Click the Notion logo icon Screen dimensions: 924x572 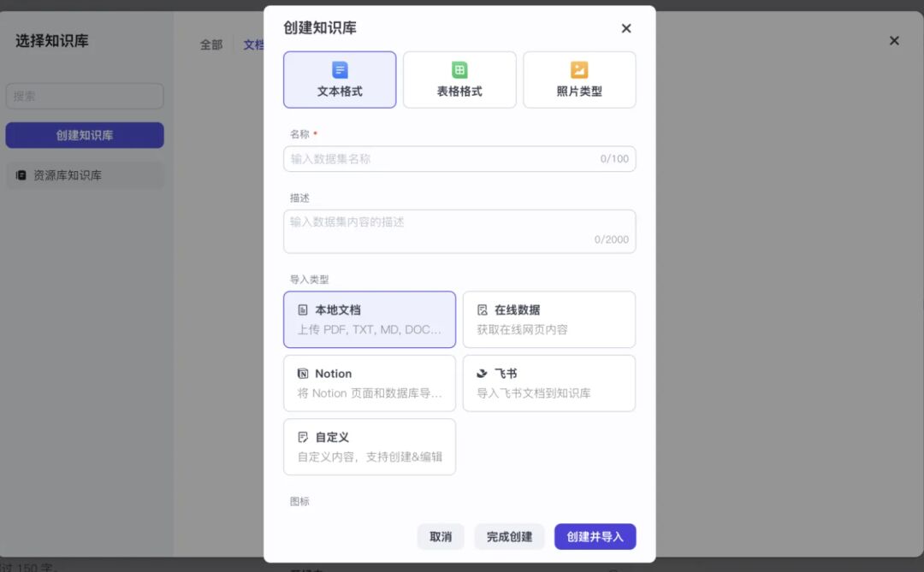(x=303, y=374)
